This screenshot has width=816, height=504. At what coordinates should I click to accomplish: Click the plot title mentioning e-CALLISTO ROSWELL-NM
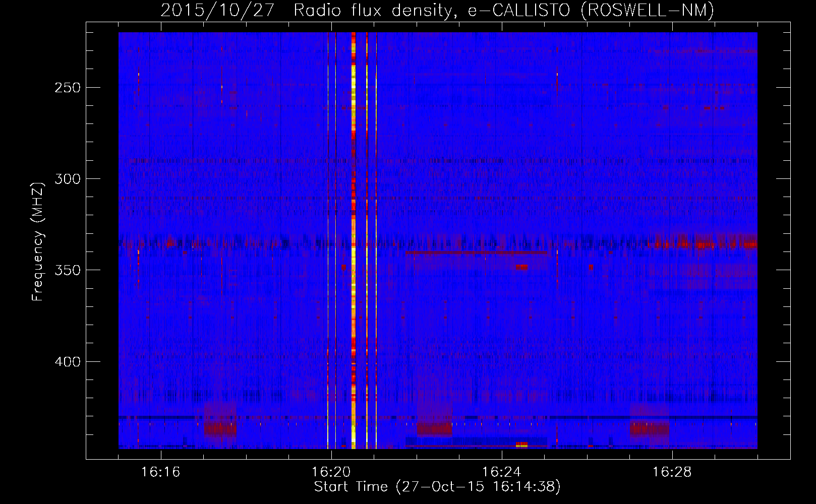coord(437,11)
